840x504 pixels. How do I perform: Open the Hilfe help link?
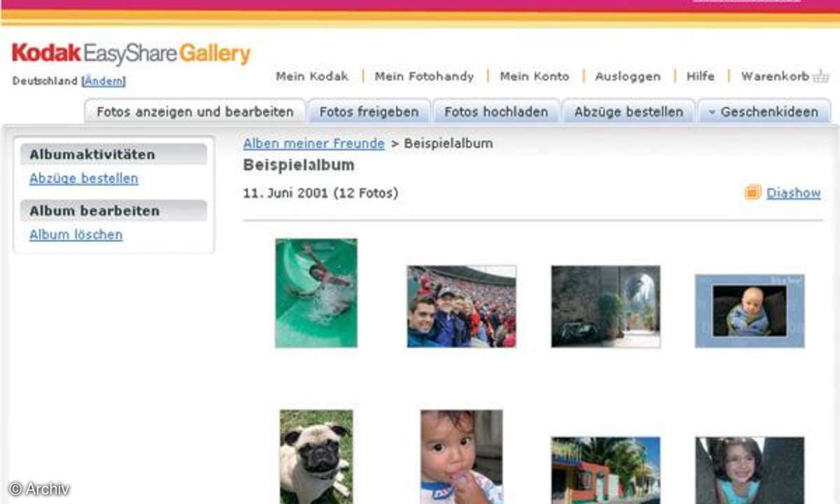click(701, 76)
